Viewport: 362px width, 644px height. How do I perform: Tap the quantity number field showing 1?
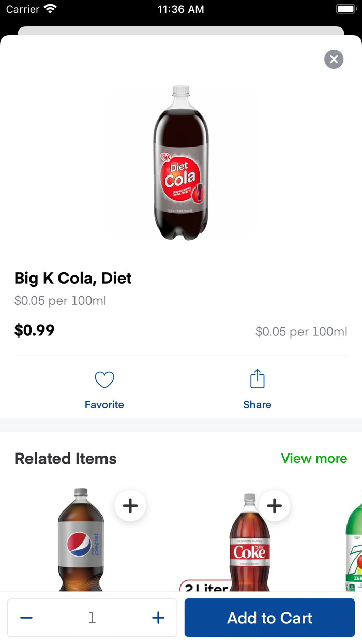92,617
